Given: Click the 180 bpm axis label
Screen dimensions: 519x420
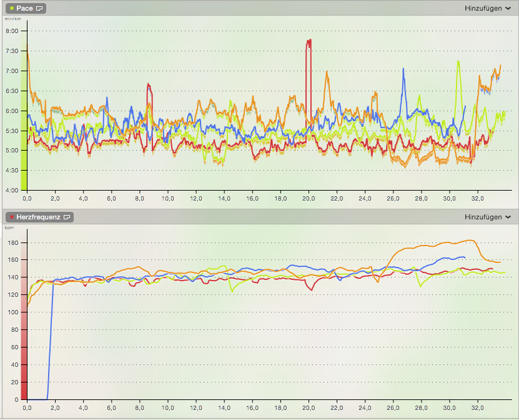Looking at the screenshot, I should (14, 242).
